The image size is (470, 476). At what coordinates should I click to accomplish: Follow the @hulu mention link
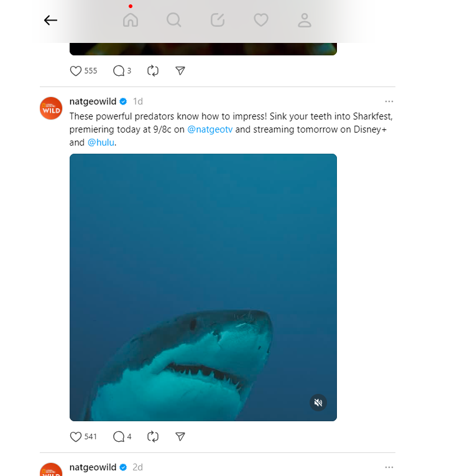(x=101, y=142)
